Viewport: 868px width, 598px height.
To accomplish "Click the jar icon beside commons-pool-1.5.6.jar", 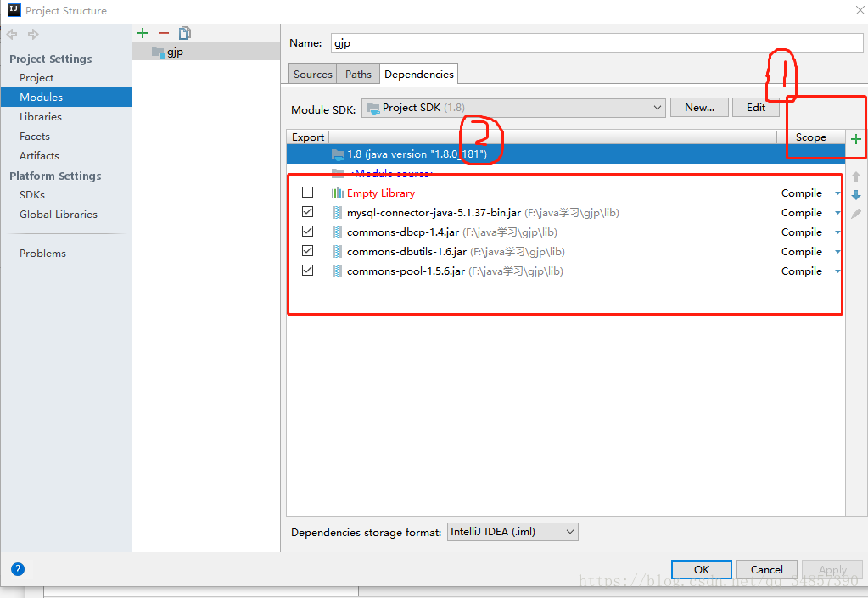I will [x=337, y=271].
